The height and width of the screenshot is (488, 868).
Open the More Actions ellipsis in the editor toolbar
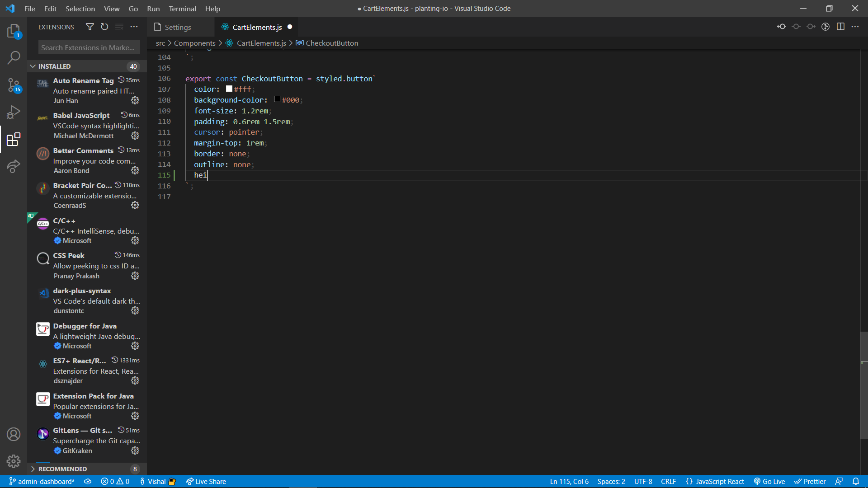[x=856, y=27]
